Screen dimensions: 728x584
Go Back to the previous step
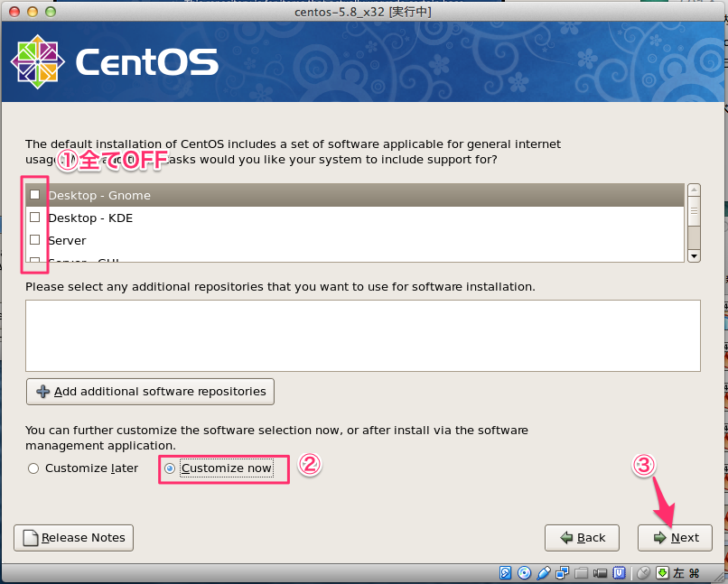pyautogui.click(x=582, y=538)
